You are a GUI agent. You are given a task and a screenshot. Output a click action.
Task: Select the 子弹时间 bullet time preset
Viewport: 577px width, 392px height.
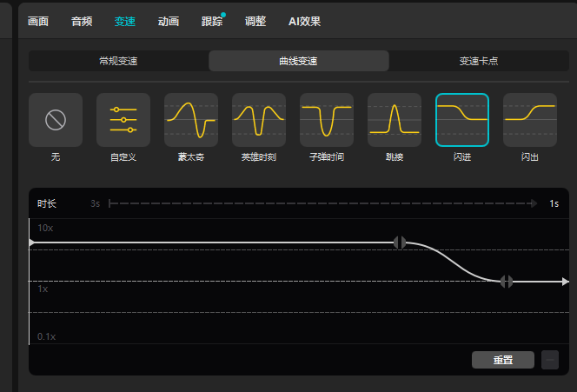(x=327, y=120)
